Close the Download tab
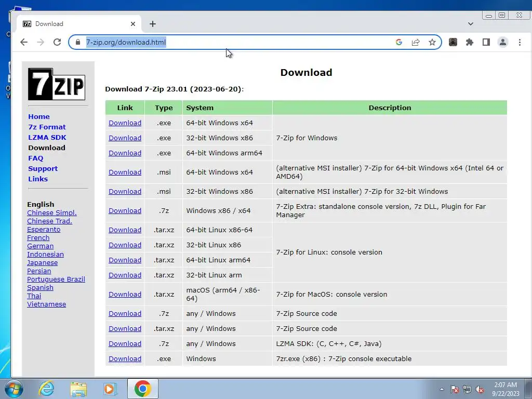This screenshot has height=399, width=532. point(133,24)
